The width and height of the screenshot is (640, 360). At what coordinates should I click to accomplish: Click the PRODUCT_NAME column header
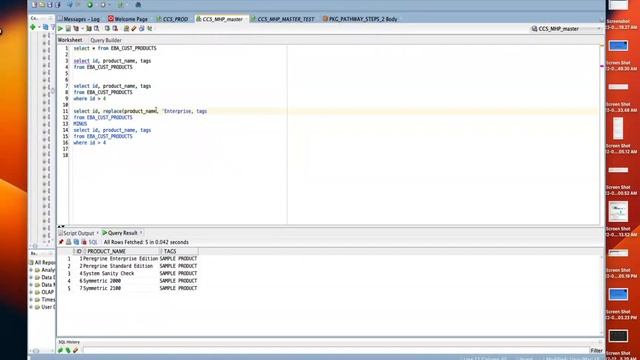122,251
